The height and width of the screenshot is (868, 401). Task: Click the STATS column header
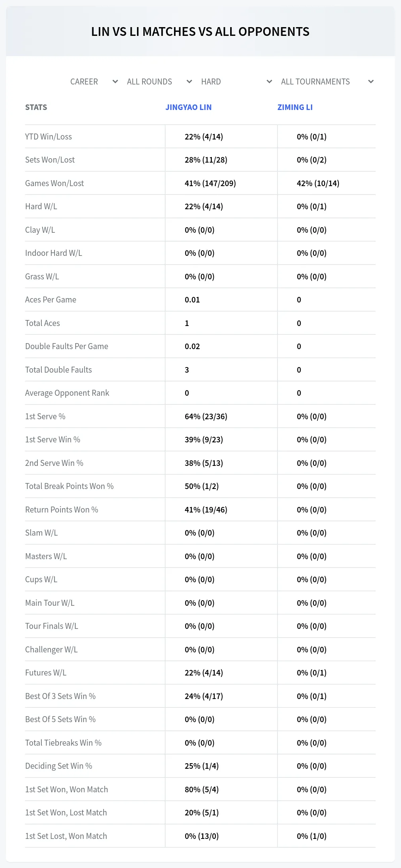[36, 107]
